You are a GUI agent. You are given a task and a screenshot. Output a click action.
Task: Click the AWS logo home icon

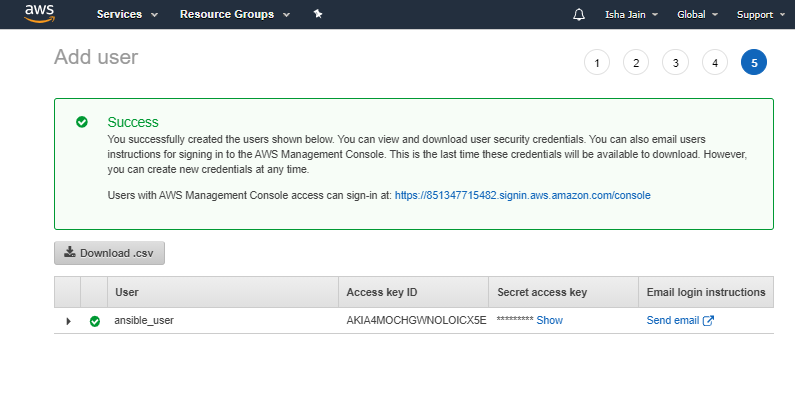point(40,14)
